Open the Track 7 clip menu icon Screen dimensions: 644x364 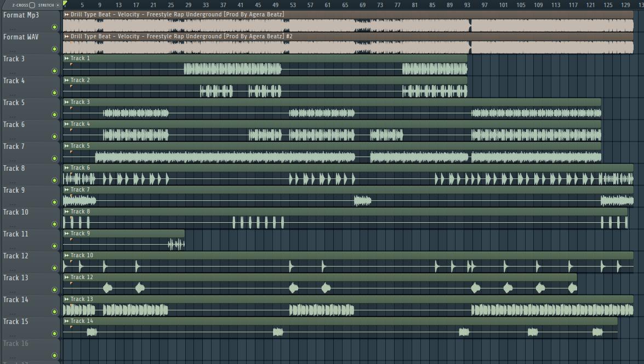tap(66, 189)
